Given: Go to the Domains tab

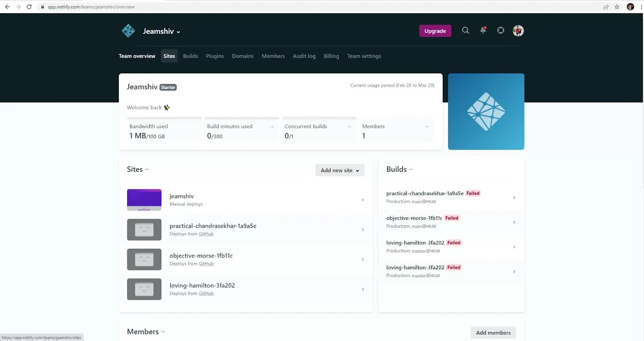Looking at the screenshot, I should coord(243,56).
